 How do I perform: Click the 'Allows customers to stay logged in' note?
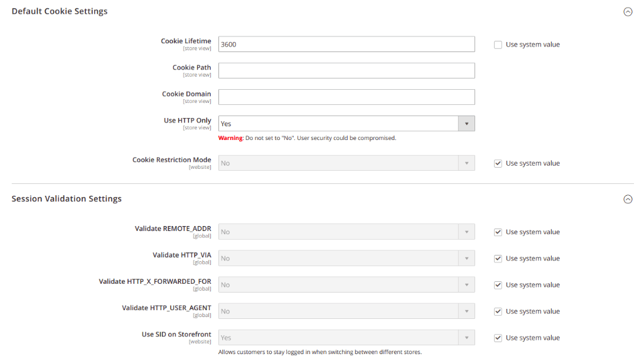tap(320, 352)
